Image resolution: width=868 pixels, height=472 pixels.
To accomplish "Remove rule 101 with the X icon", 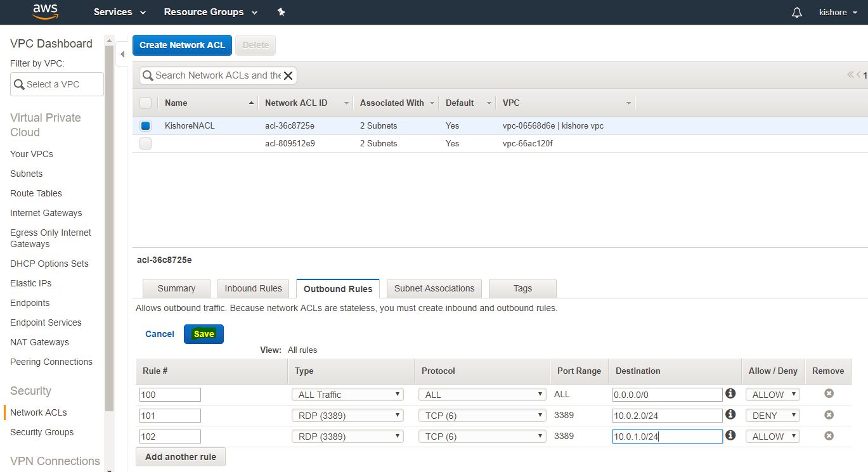I will coord(828,415).
